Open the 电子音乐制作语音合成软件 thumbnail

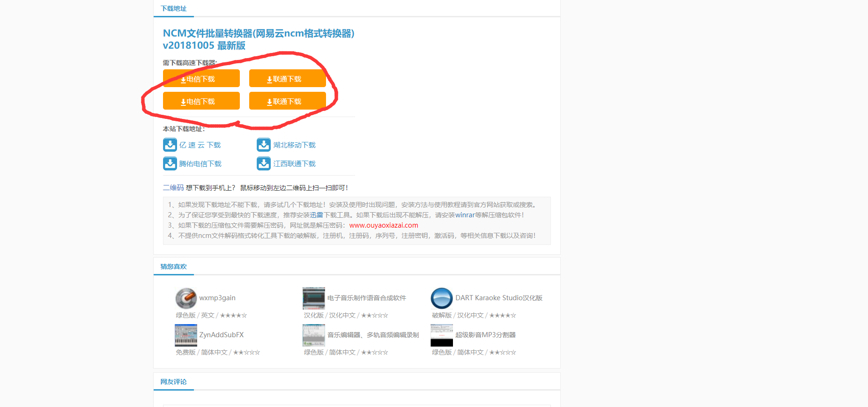click(x=314, y=298)
